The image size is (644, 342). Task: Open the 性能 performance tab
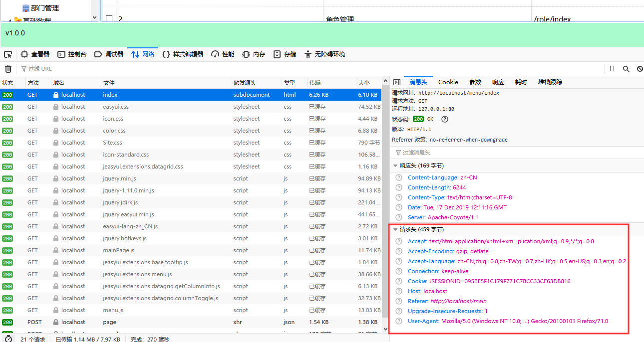coord(223,54)
